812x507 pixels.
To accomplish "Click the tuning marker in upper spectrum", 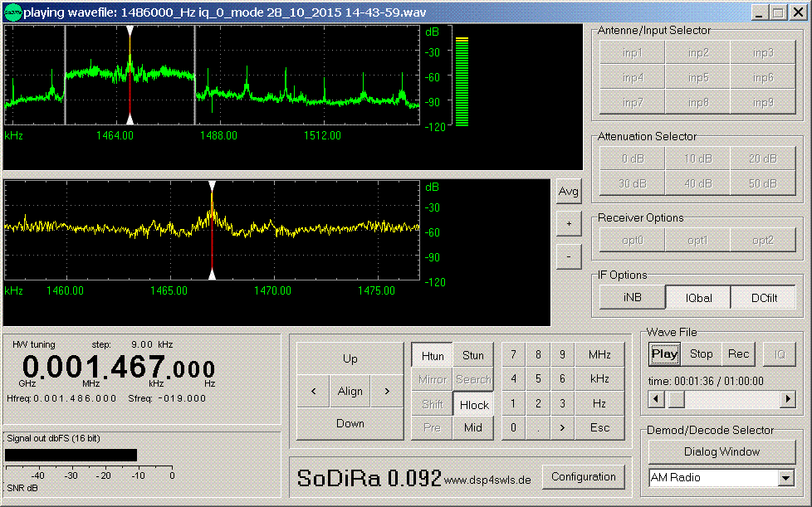I will (130, 75).
